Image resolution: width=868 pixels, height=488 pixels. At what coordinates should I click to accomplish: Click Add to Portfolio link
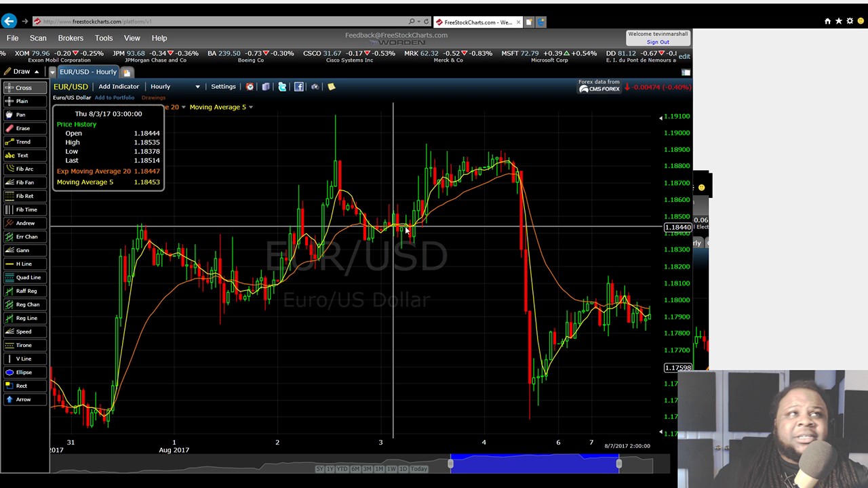tap(115, 98)
